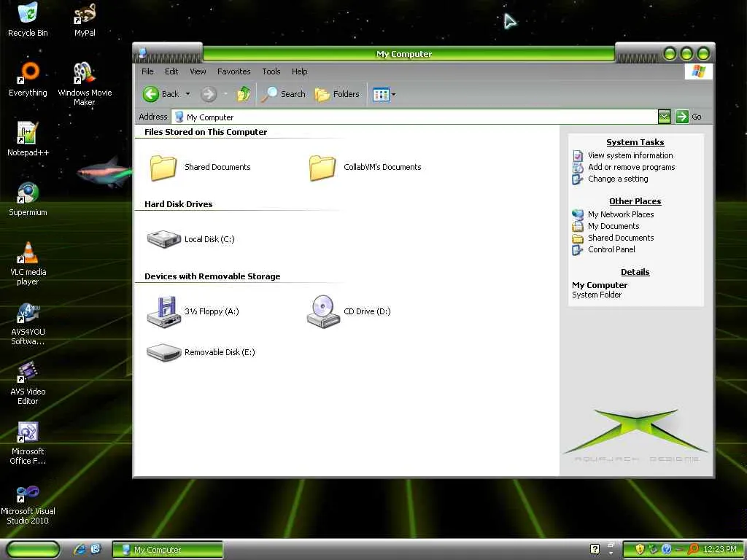Open the File menu
Screen dimensions: 747x560
pyautogui.click(x=147, y=71)
